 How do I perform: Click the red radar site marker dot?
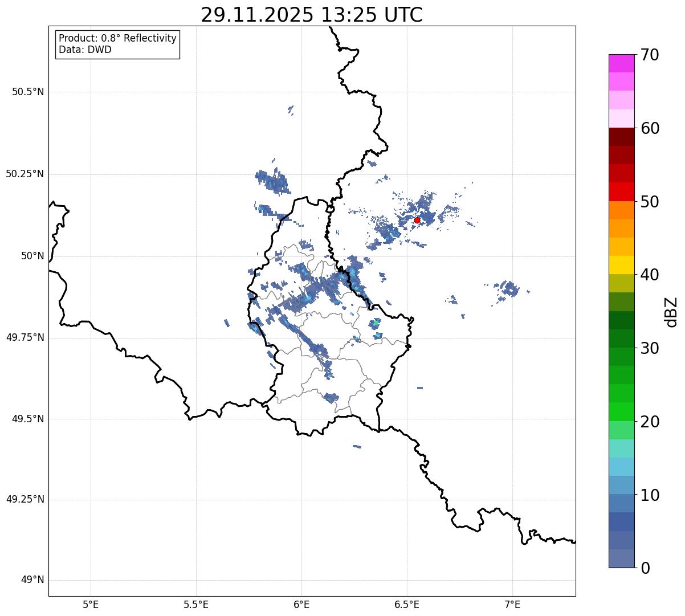click(417, 220)
